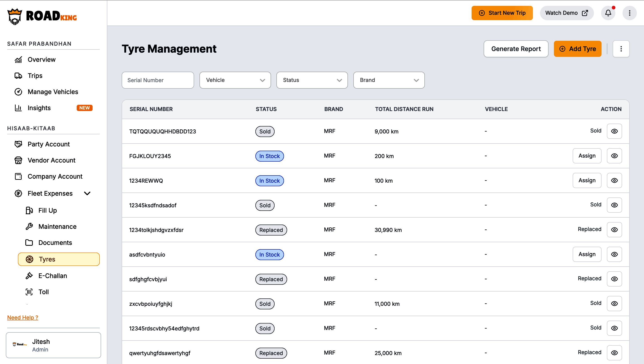Image resolution: width=644 pixels, height=364 pixels.
Task: Click the top bar three-dot menu icon
Action: coord(629,13)
